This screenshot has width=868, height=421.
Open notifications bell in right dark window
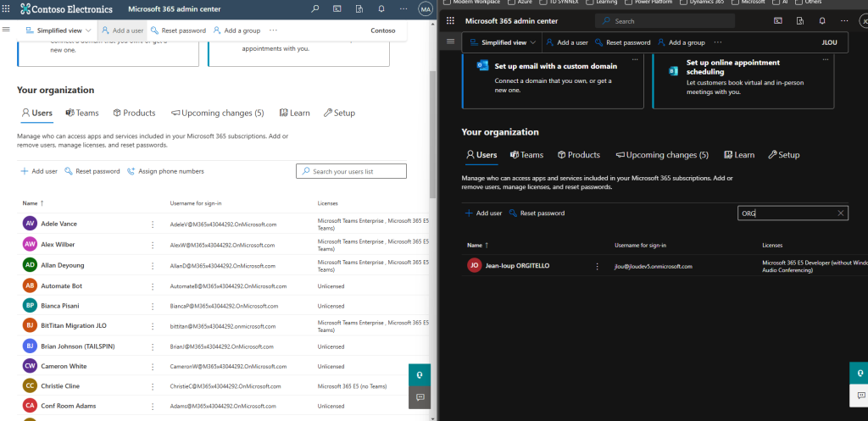[x=822, y=21]
